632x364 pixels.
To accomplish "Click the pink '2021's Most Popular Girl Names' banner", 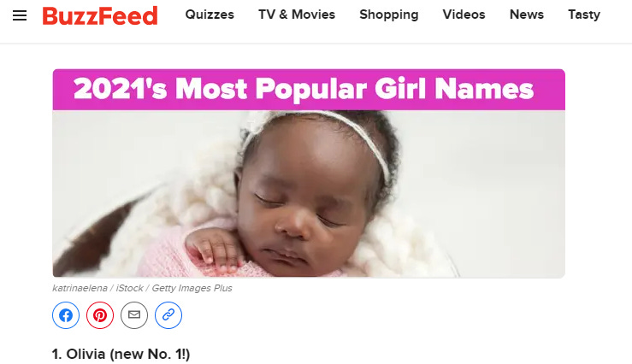I will [309, 90].
